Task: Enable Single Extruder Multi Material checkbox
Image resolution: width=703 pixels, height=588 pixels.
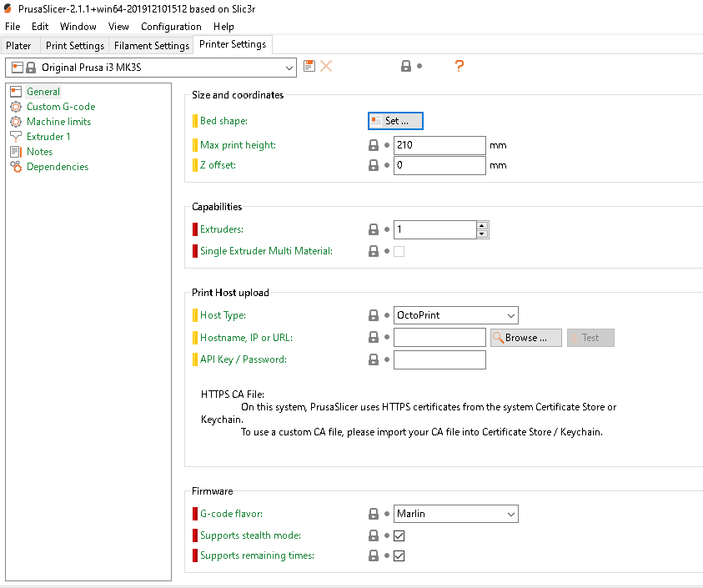Action: (399, 251)
